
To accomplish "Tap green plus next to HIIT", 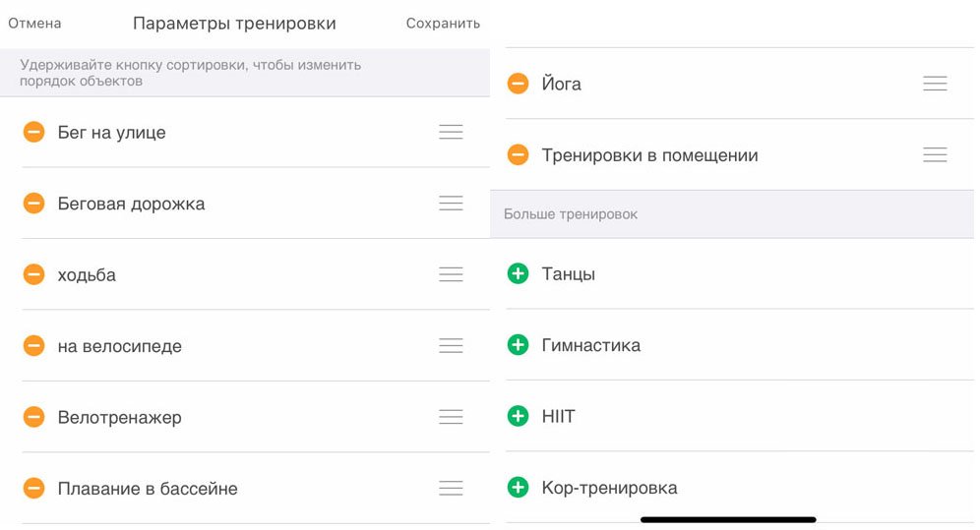I will (x=518, y=416).
